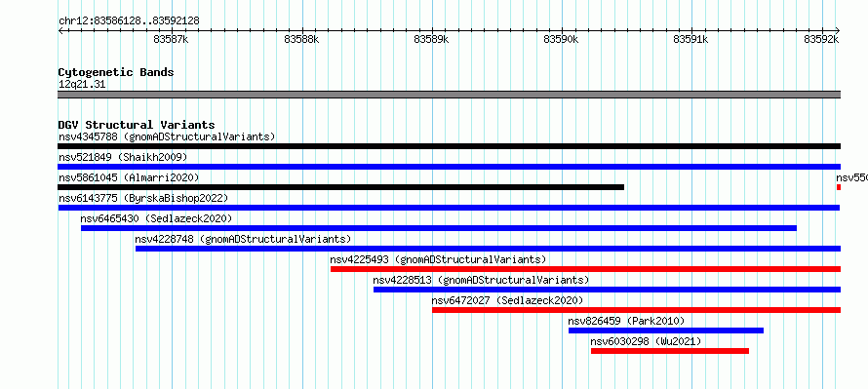The height and width of the screenshot is (389, 868).
Task: Click the 83587k ruler tick label
Action: point(171,39)
